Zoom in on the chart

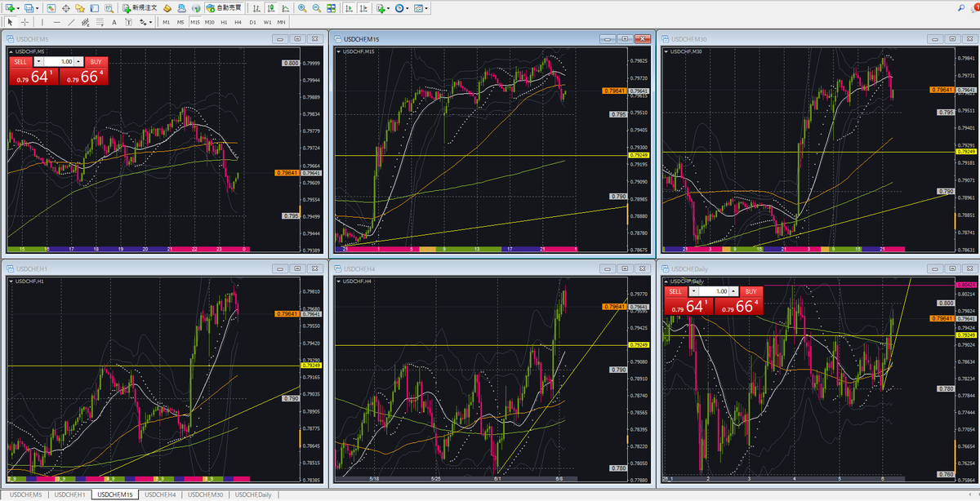tap(302, 7)
